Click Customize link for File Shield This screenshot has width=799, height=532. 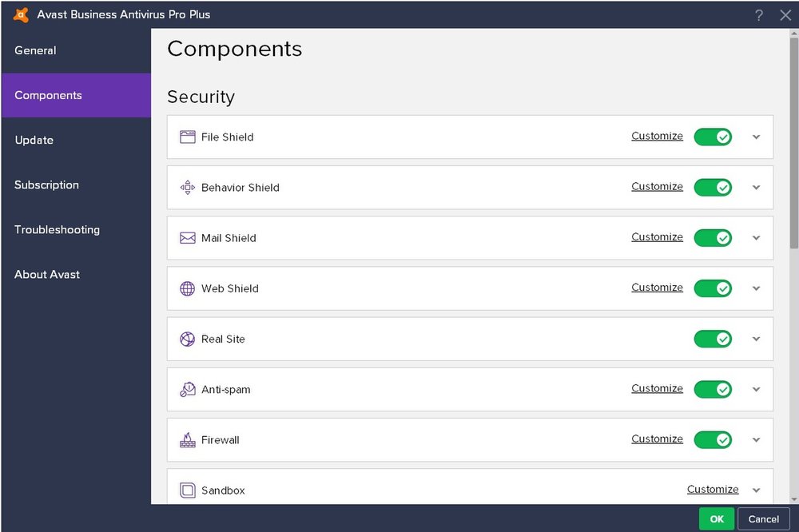657,136
